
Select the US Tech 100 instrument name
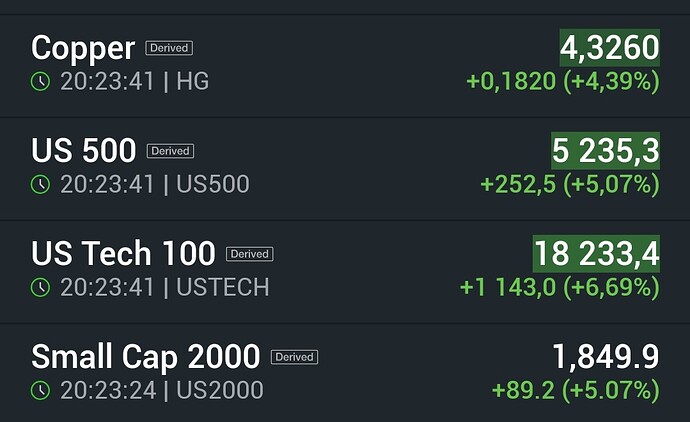[x=123, y=253]
